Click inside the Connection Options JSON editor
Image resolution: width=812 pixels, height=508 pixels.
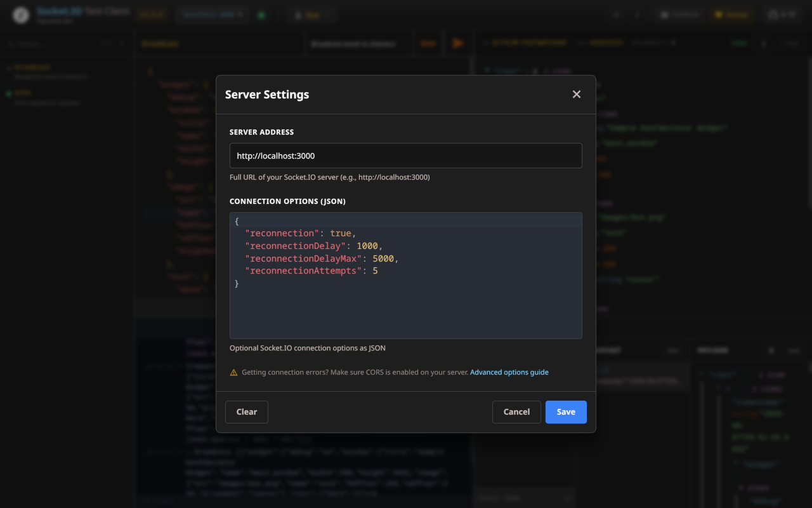tap(406, 276)
